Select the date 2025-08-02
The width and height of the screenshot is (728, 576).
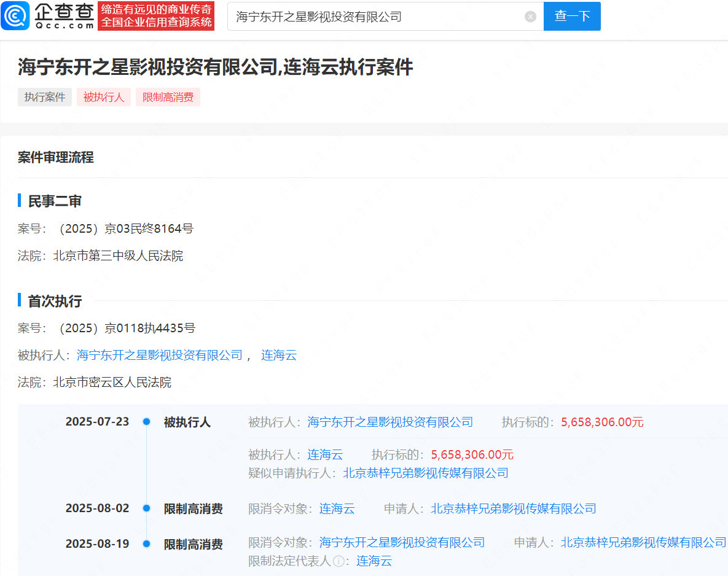coord(97,508)
